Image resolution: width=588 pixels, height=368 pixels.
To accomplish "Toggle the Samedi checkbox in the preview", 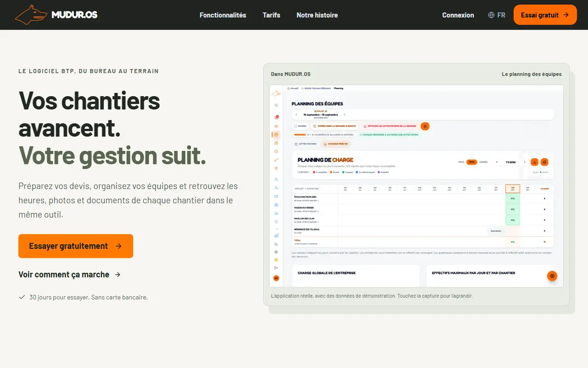I will click(x=295, y=126).
